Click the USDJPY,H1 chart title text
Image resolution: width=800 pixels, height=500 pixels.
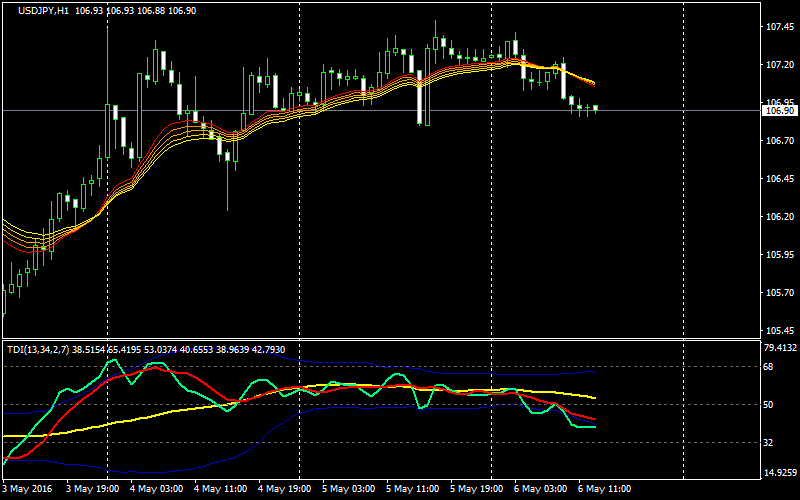[44, 11]
